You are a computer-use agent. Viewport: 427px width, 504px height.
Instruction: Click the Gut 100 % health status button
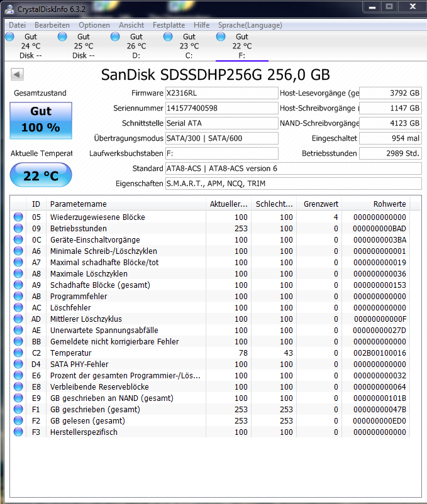coord(41,121)
